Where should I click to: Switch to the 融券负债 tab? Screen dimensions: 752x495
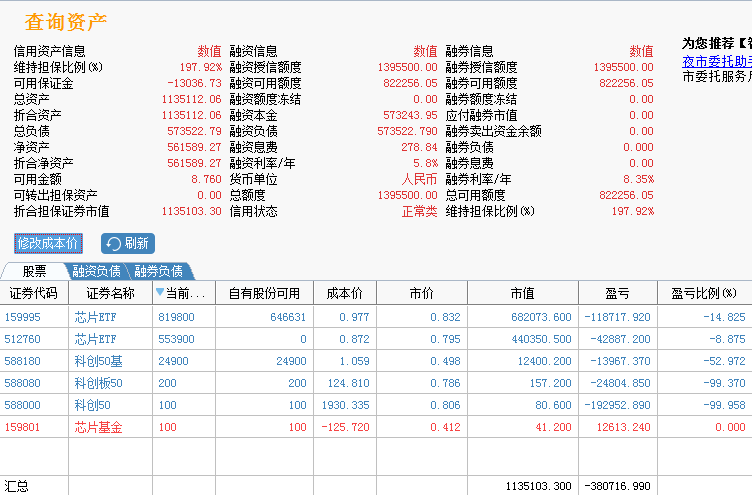pyautogui.click(x=159, y=271)
